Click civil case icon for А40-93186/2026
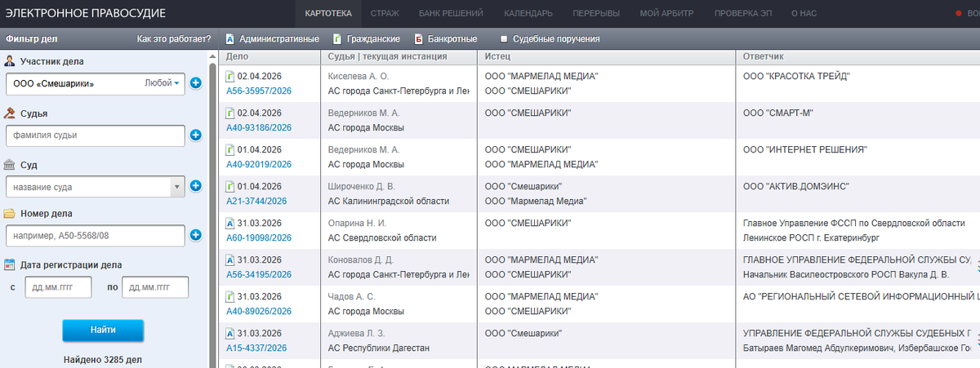Image resolution: width=980 pixels, height=368 pixels. point(230,113)
